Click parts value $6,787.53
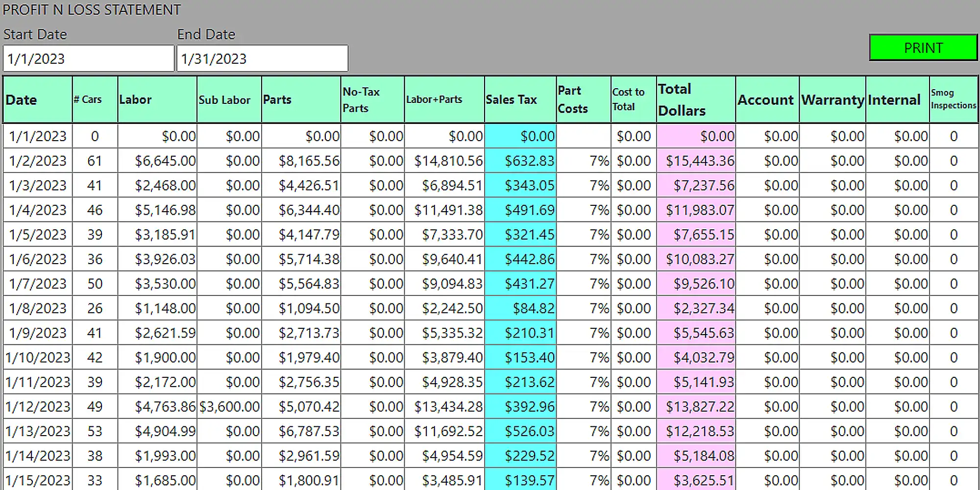 tap(301, 431)
